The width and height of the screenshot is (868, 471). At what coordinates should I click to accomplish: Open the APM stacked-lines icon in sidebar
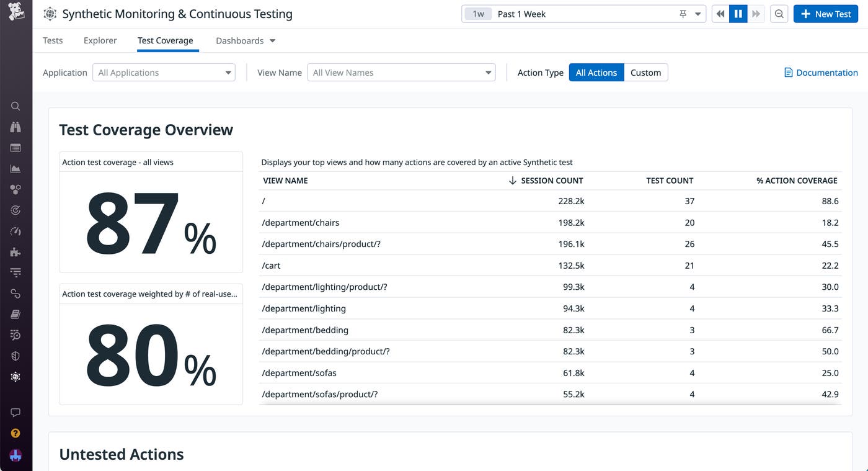tap(15, 272)
